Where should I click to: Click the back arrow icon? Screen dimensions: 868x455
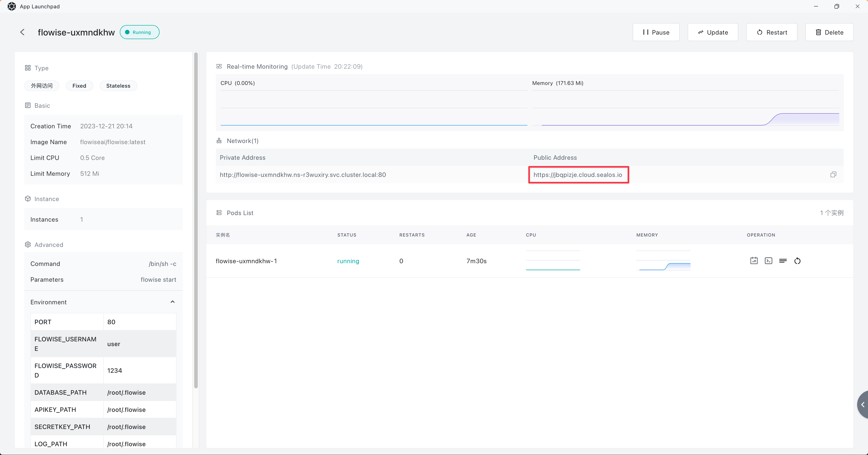22,32
